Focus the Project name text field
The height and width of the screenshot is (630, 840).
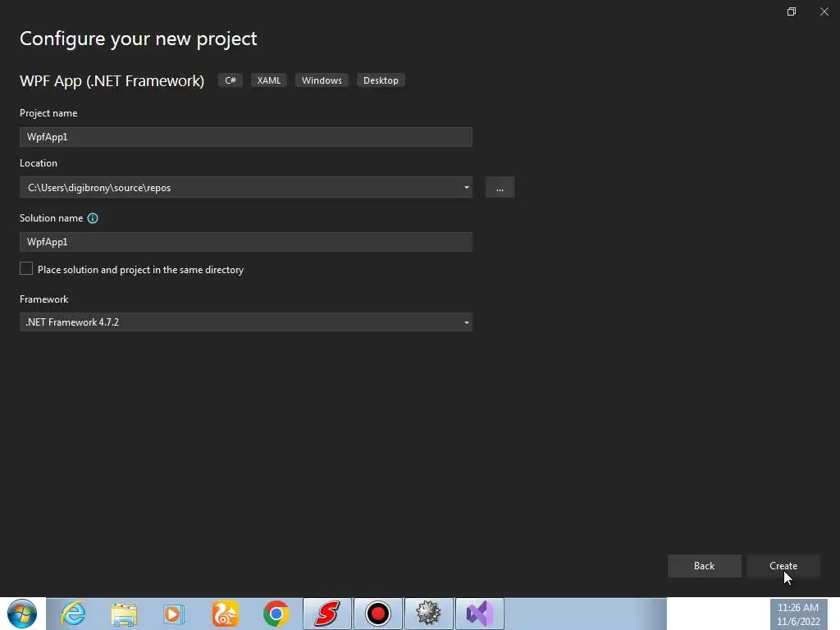(246, 137)
